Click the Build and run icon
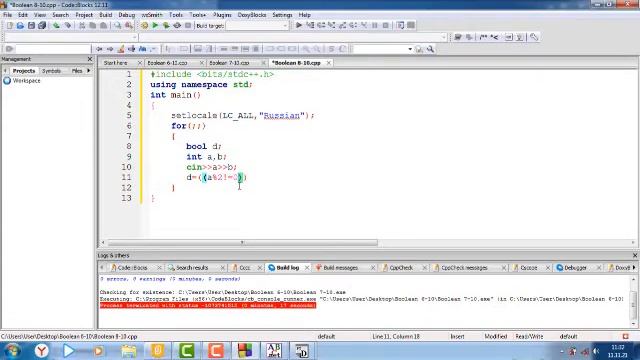 [x=166, y=25]
